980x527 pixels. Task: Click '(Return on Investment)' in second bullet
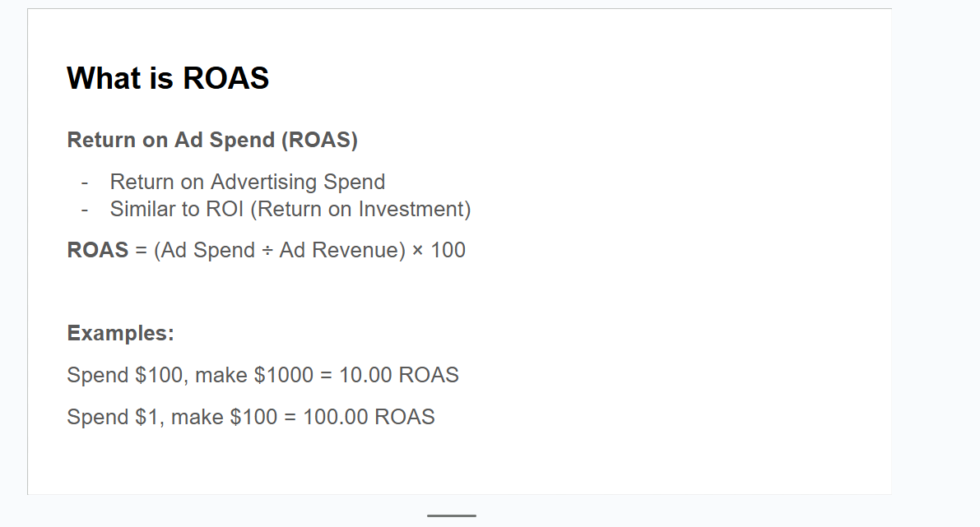tap(360, 209)
